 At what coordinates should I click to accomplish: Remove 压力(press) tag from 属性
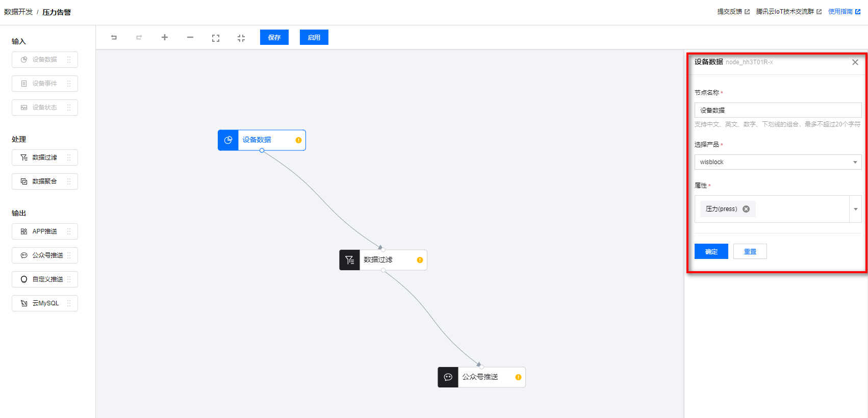point(746,209)
